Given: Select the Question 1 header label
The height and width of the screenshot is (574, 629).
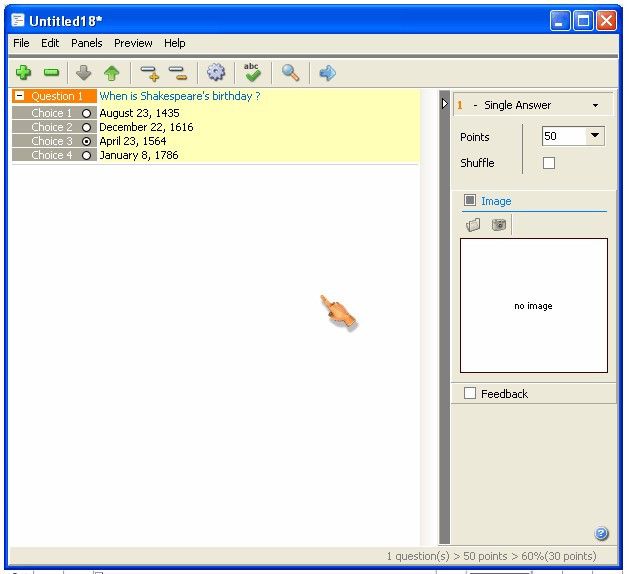Looking at the screenshot, I should click(x=57, y=96).
